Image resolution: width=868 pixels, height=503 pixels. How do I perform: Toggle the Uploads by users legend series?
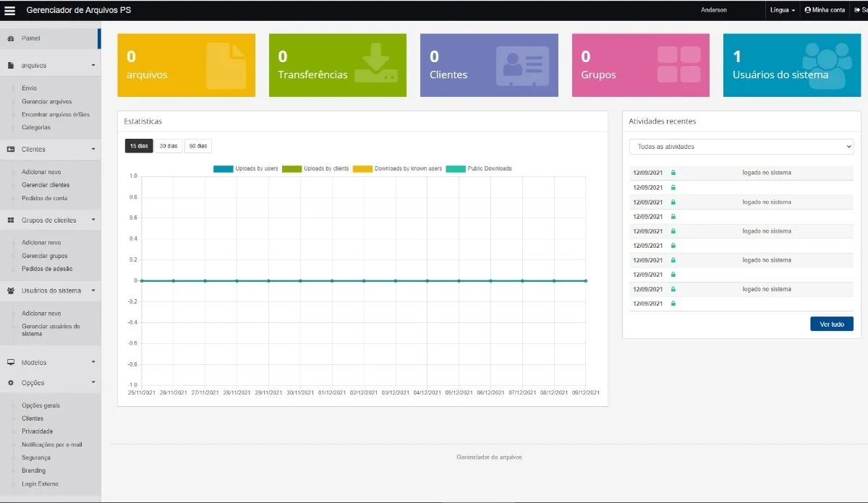click(246, 168)
